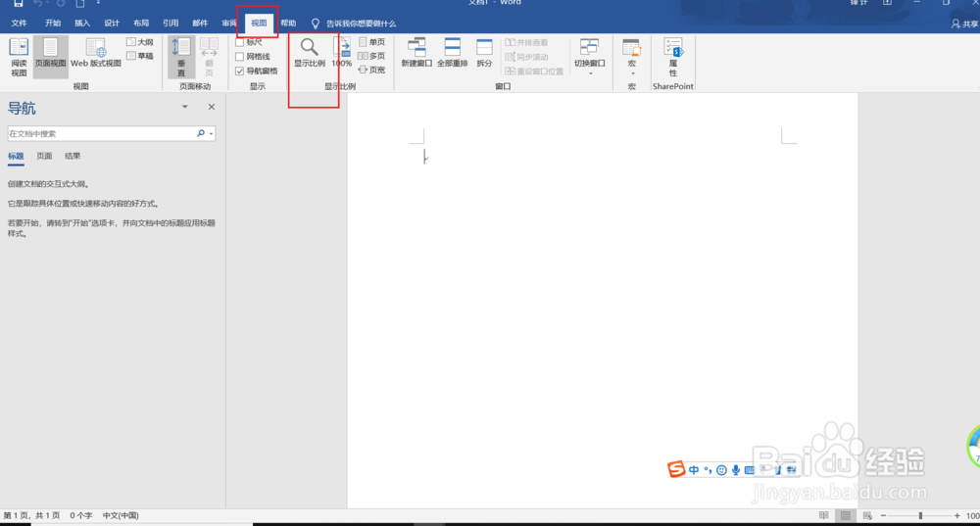Screen dimensions: 980x526
Task: Click the 100 zoom level percentage
Action: coord(972,515)
